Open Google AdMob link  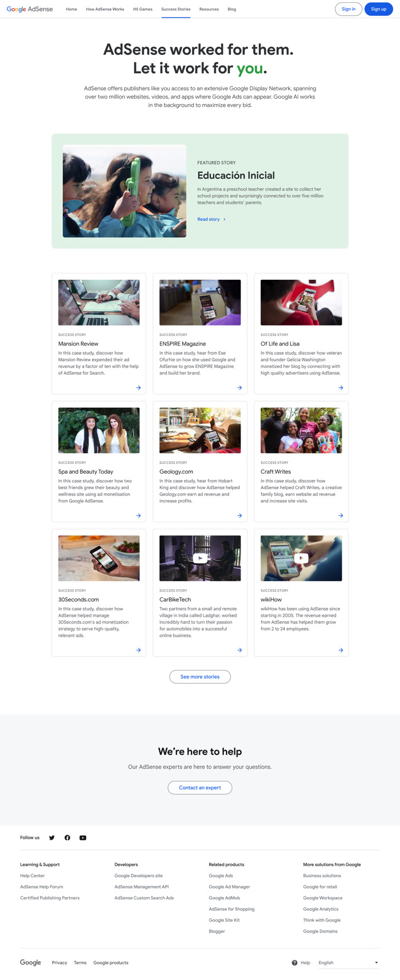(x=225, y=898)
